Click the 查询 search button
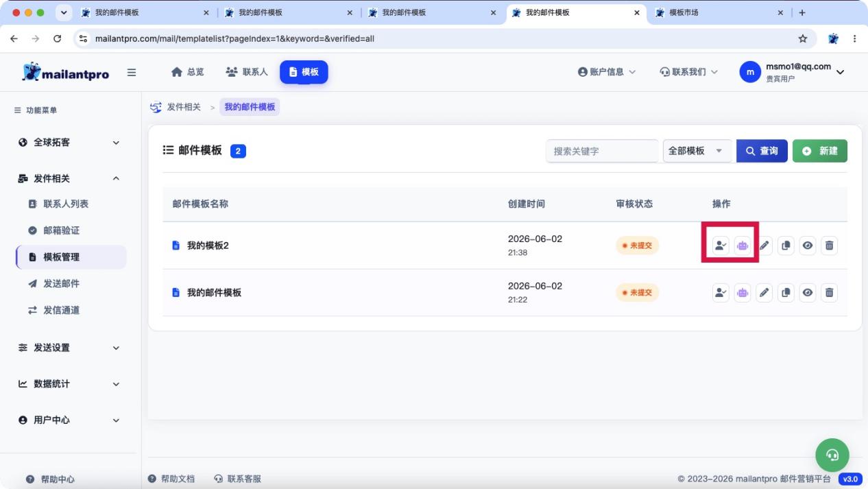The width and height of the screenshot is (868, 489). coord(762,151)
